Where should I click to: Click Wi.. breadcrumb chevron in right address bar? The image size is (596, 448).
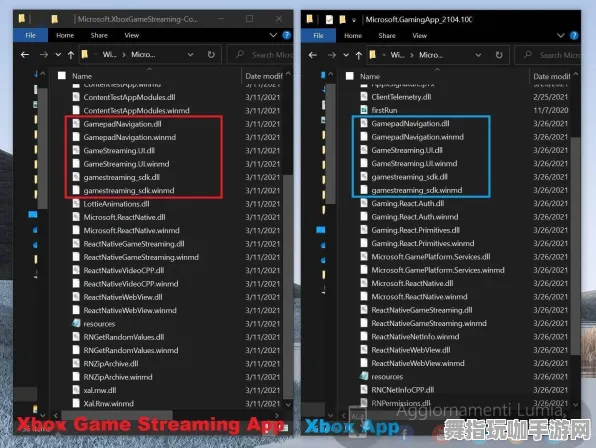(x=412, y=55)
